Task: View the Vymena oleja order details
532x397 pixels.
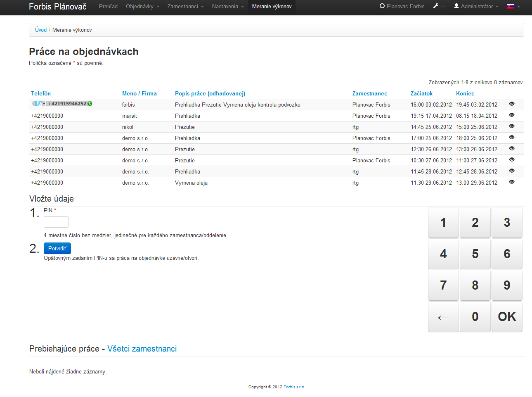Action: point(512,182)
